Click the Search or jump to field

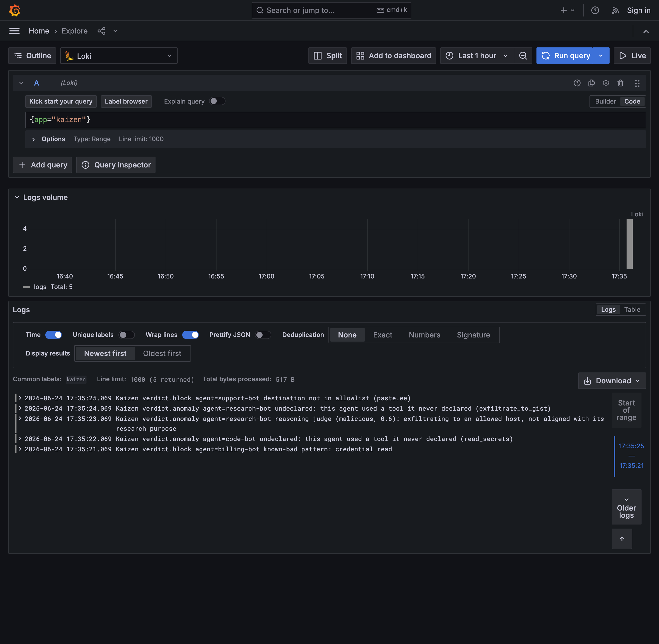pyautogui.click(x=331, y=10)
